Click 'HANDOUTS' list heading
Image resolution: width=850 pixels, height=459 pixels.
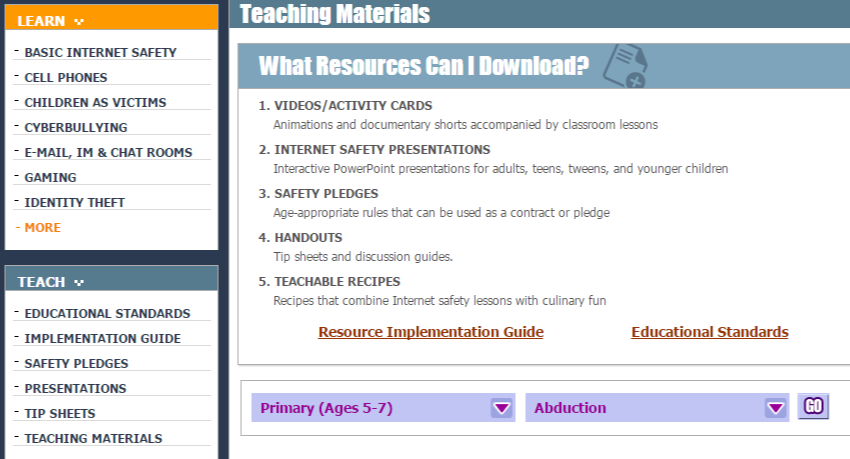click(x=308, y=237)
